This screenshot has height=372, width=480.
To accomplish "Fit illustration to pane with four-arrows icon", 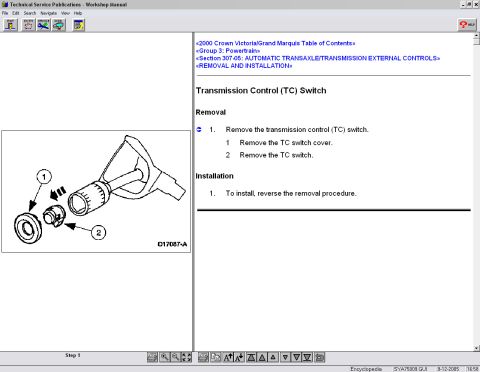I will (186, 357).
